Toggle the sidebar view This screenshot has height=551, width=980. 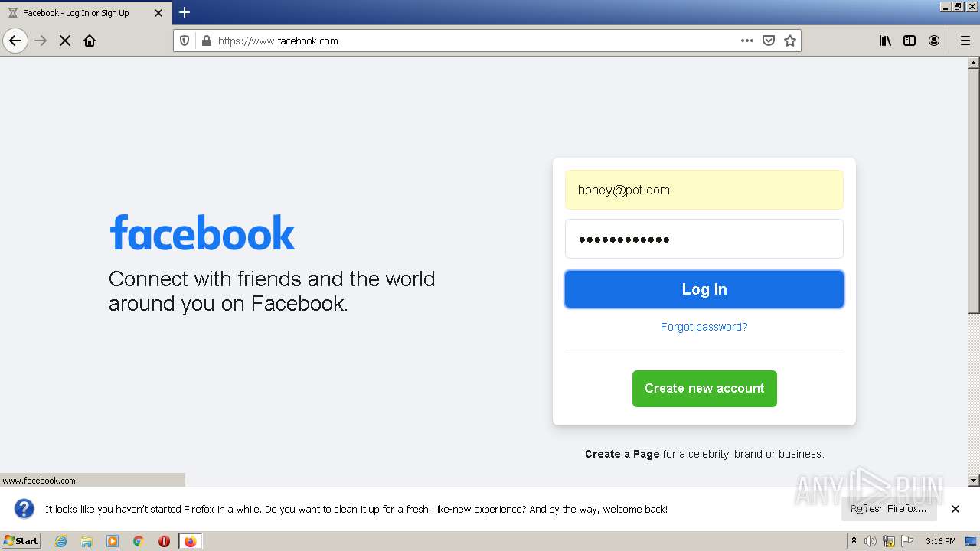click(910, 41)
